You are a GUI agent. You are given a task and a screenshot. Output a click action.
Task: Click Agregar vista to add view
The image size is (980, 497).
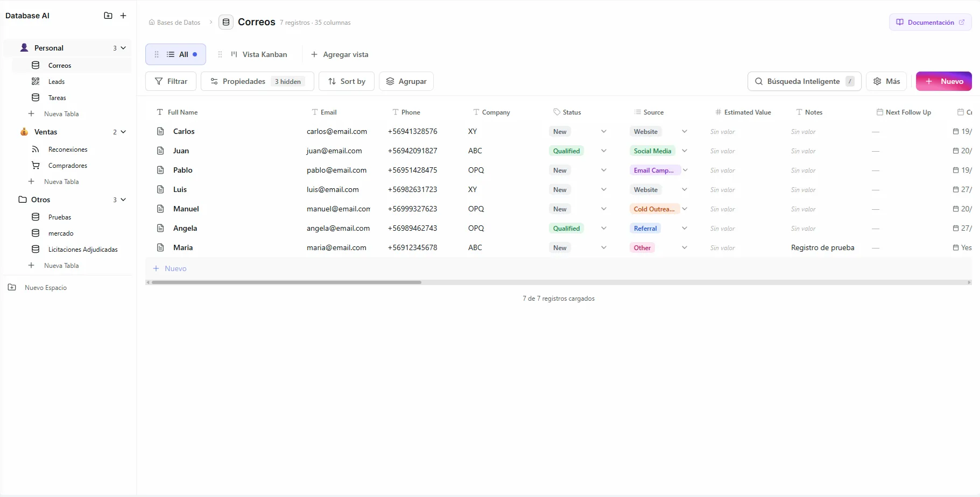(340, 54)
